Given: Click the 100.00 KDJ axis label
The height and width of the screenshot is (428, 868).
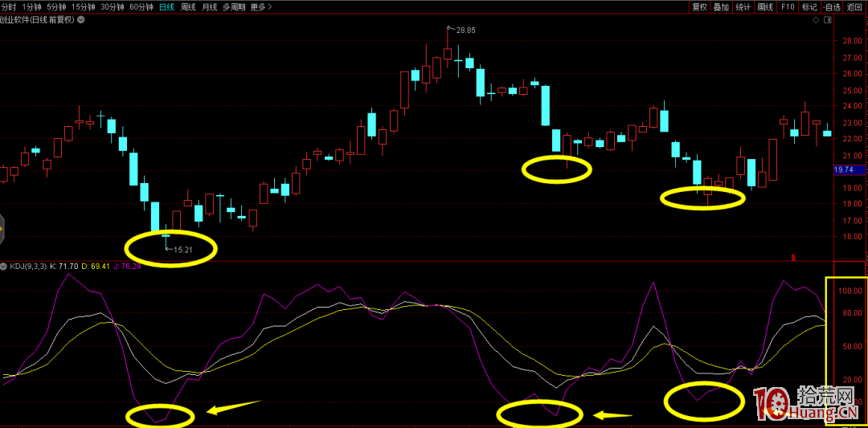Looking at the screenshot, I should (850, 291).
